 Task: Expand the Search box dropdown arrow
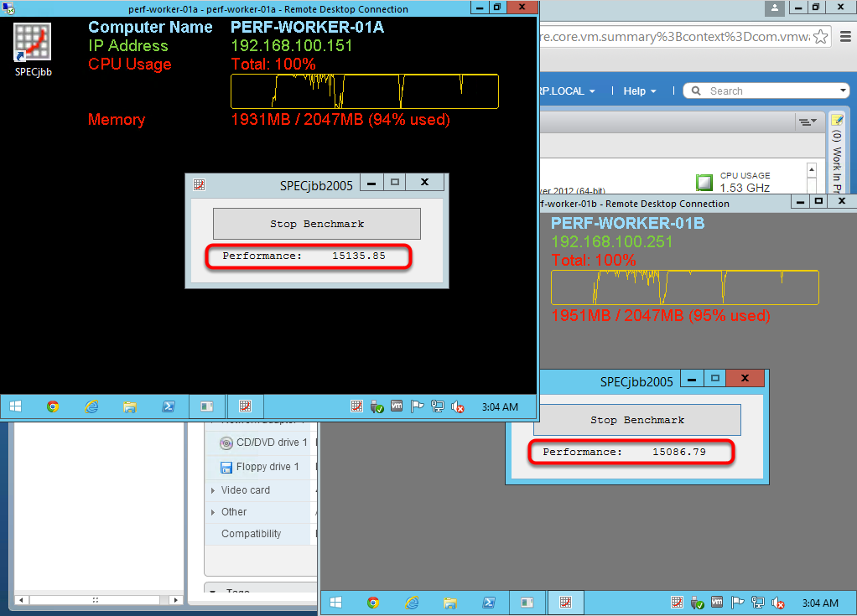[843, 91]
